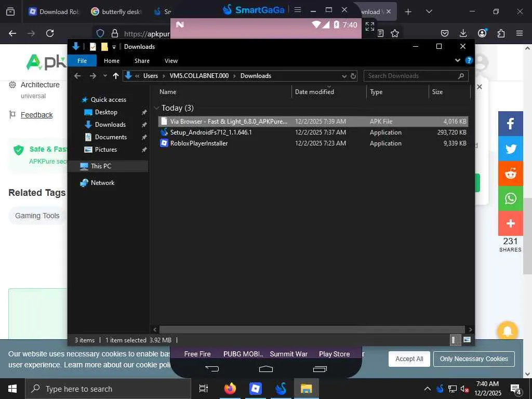Switch to butterfly desktop browser tab
The image size is (532, 399).
[116, 12]
